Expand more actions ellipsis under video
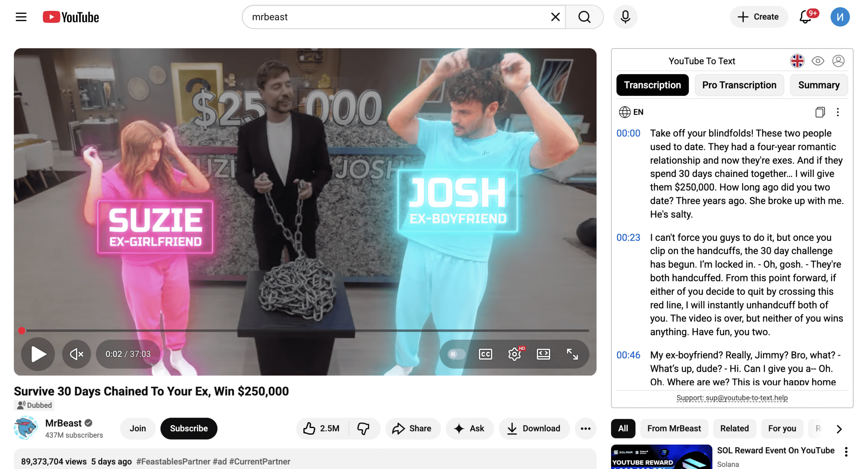Viewport: 868px width, 469px height. click(x=585, y=428)
